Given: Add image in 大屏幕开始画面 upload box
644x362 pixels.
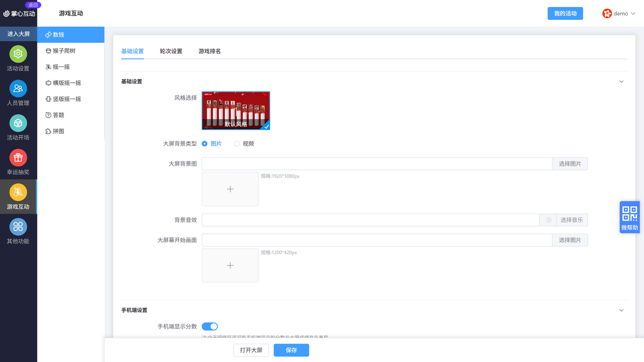Looking at the screenshot, I should point(230,265).
